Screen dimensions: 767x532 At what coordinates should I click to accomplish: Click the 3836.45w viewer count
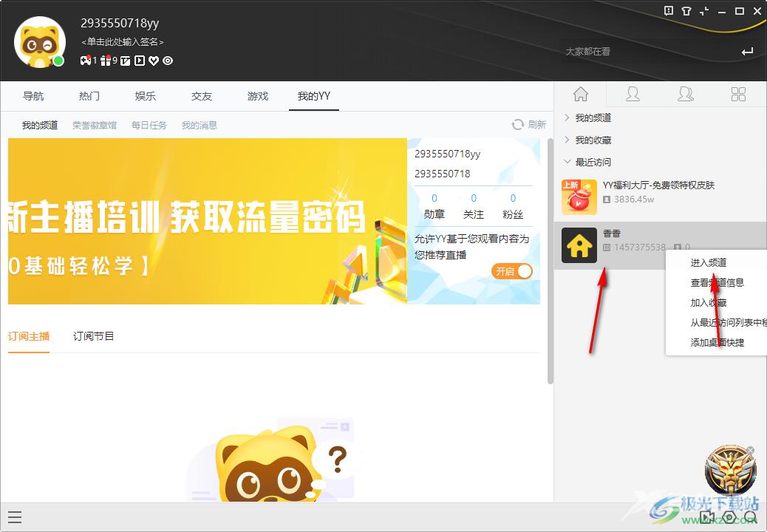pyautogui.click(x=633, y=199)
